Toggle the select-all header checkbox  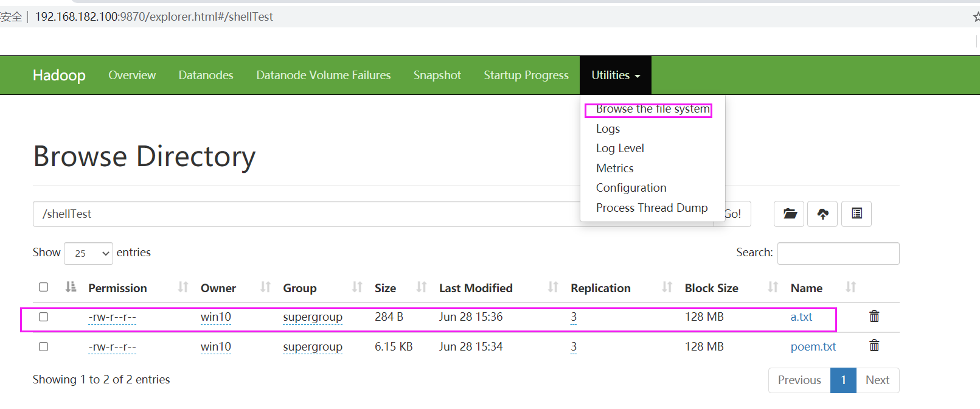pos(43,287)
